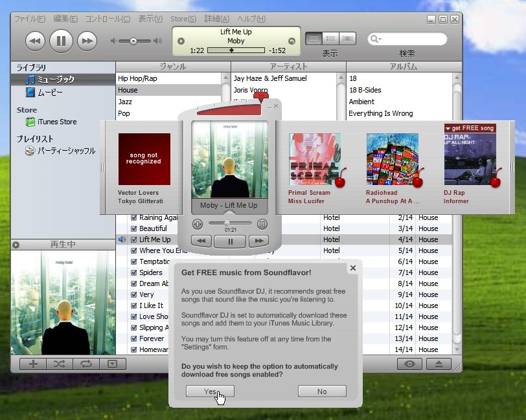This screenshot has width=526, height=420.
Task: Uncheck the I Like It track checkbox
Action: pyautogui.click(x=134, y=305)
